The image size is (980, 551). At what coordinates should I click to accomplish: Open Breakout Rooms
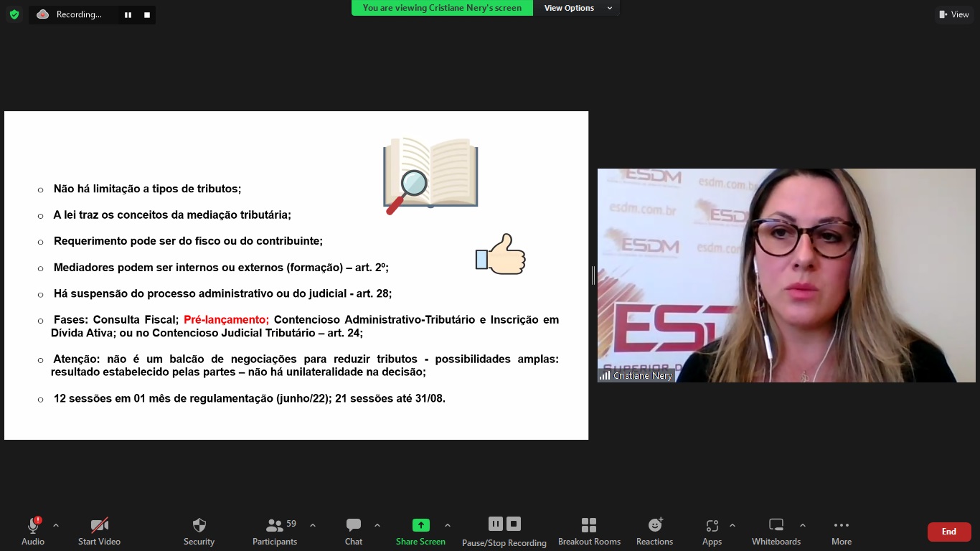[589, 531]
